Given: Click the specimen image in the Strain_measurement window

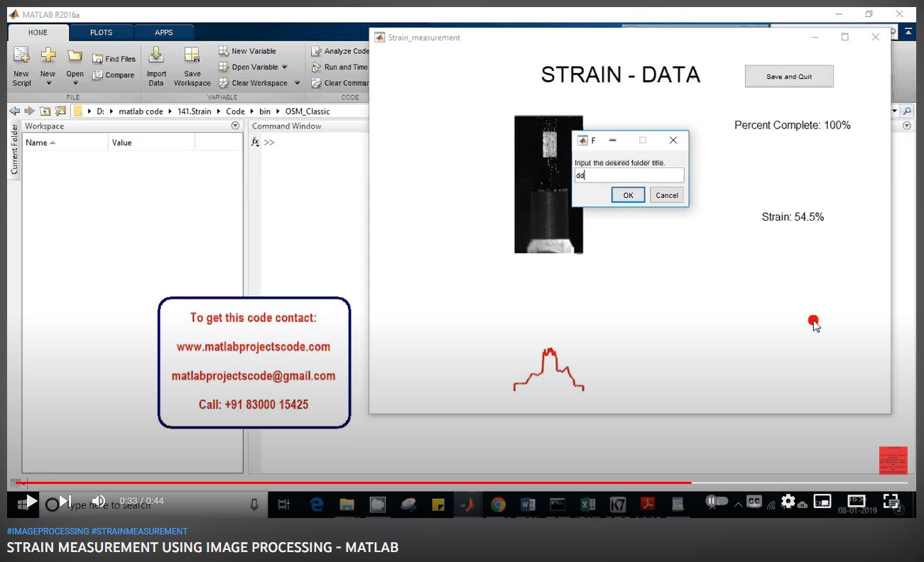Looking at the screenshot, I should coord(548,184).
